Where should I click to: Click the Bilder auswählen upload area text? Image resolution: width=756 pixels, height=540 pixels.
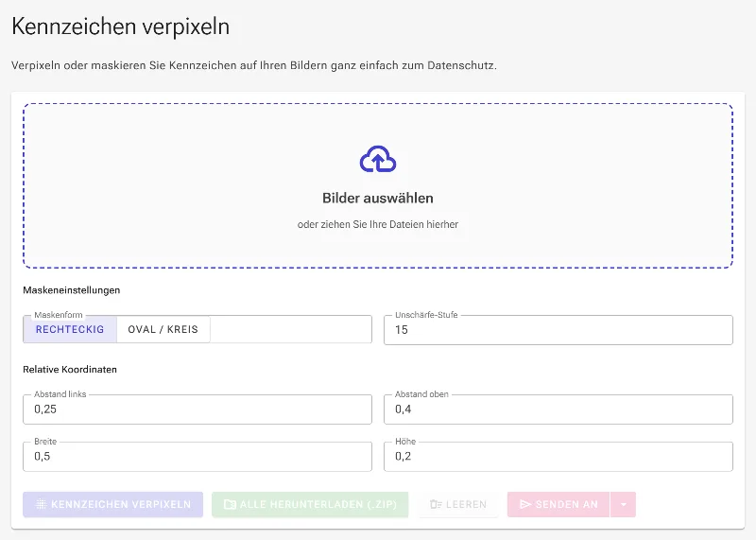377,198
